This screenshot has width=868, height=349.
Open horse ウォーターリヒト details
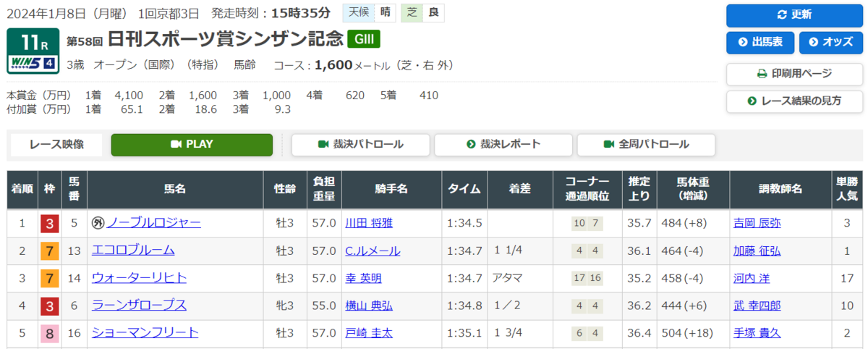(x=139, y=278)
